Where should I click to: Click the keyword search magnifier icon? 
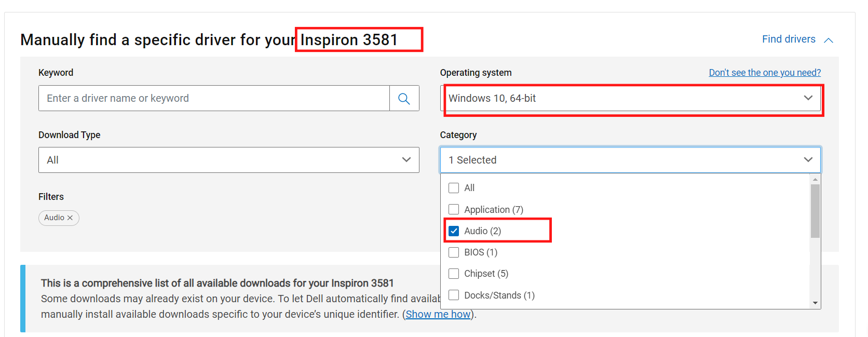[404, 98]
